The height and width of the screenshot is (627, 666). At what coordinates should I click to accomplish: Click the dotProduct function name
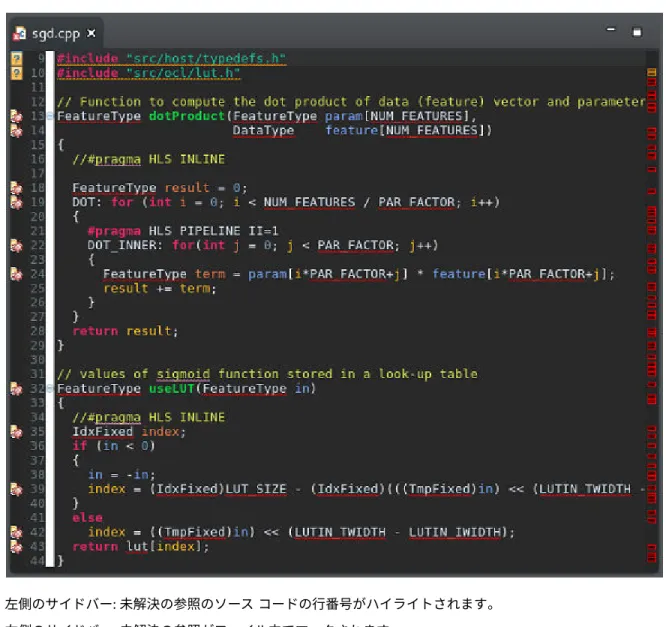coord(186,116)
